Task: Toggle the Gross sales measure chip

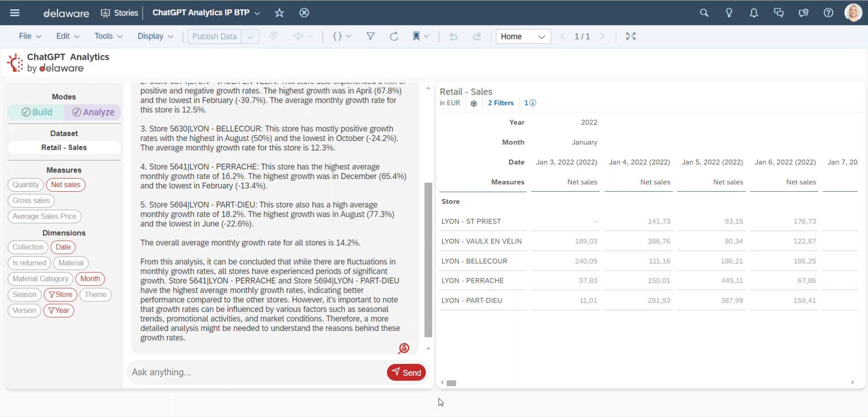Action: [x=31, y=200]
